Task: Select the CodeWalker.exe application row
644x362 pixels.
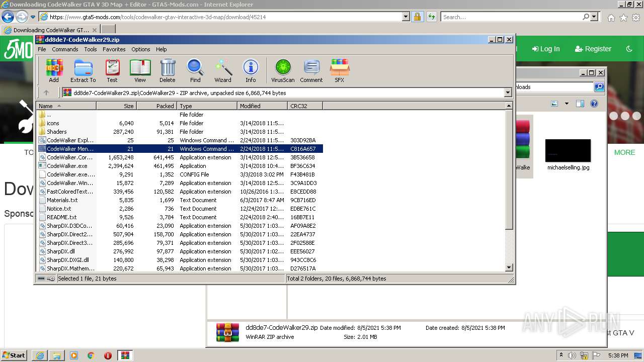Action: (180, 166)
